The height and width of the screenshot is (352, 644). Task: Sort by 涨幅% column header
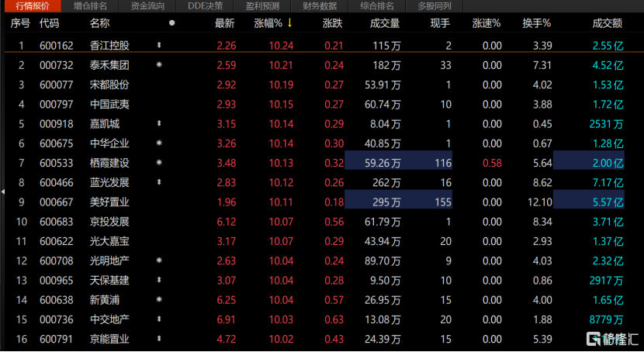[x=268, y=23]
